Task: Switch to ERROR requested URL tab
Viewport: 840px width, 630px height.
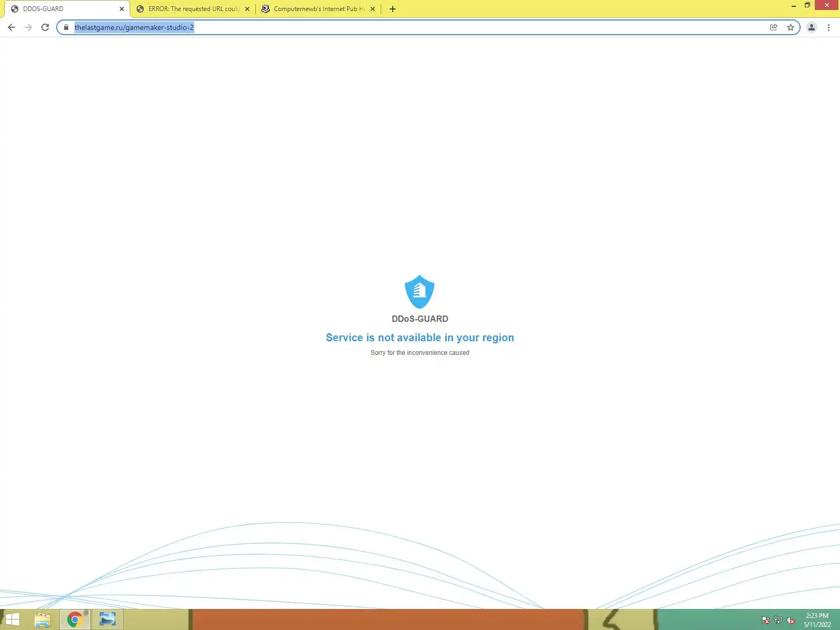Action: pos(193,9)
